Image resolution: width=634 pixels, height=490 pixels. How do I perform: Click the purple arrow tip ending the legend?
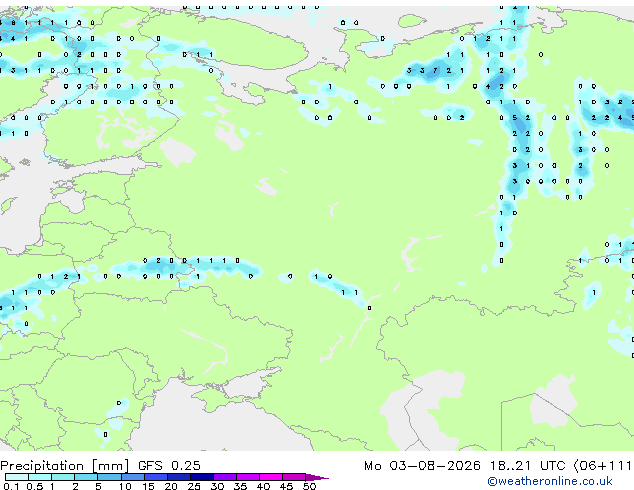click(317, 477)
